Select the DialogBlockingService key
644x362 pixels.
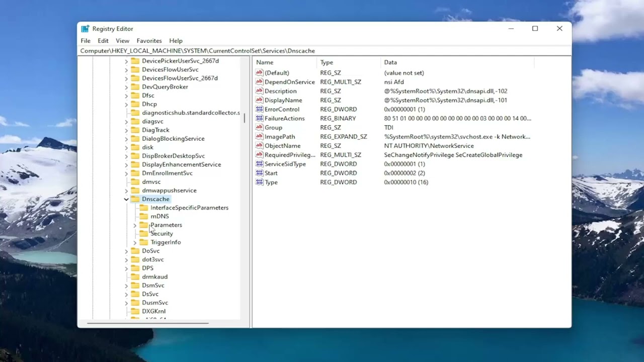pyautogui.click(x=173, y=139)
